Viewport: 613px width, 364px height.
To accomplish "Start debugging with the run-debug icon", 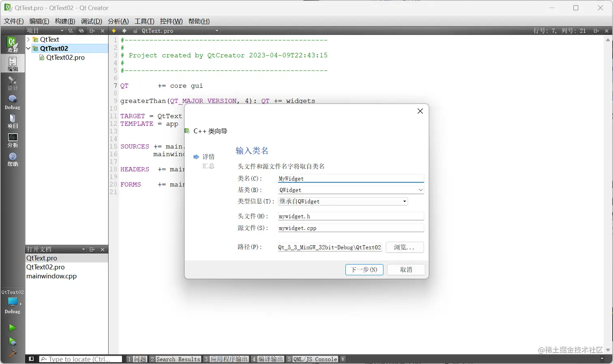I will click(12, 341).
